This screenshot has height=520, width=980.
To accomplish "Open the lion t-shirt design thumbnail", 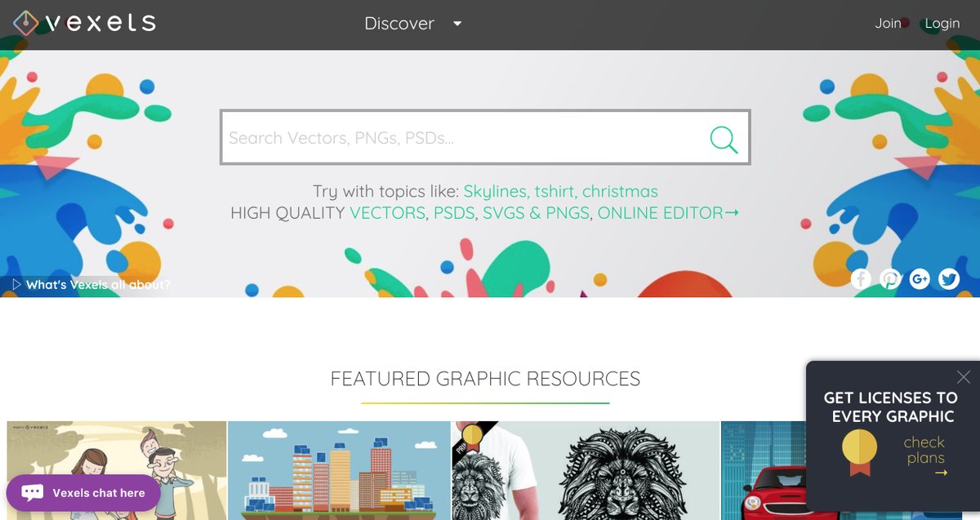I will tap(586, 470).
